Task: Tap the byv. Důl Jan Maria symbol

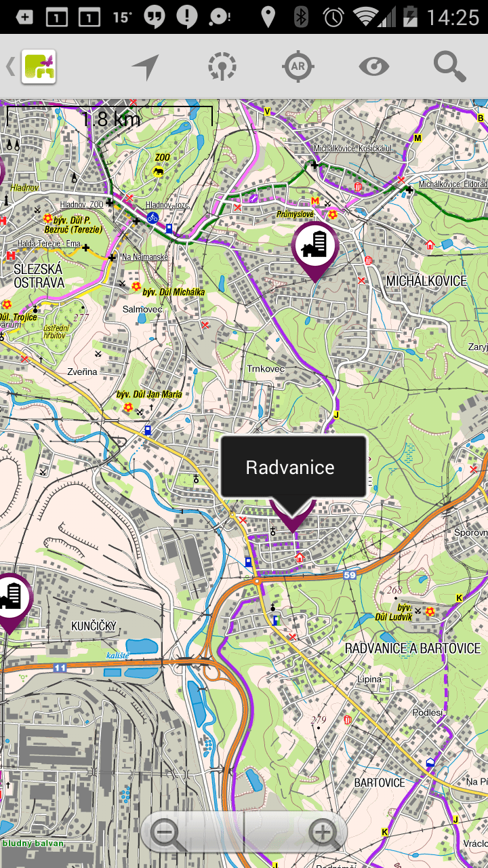Action: click(x=127, y=408)
